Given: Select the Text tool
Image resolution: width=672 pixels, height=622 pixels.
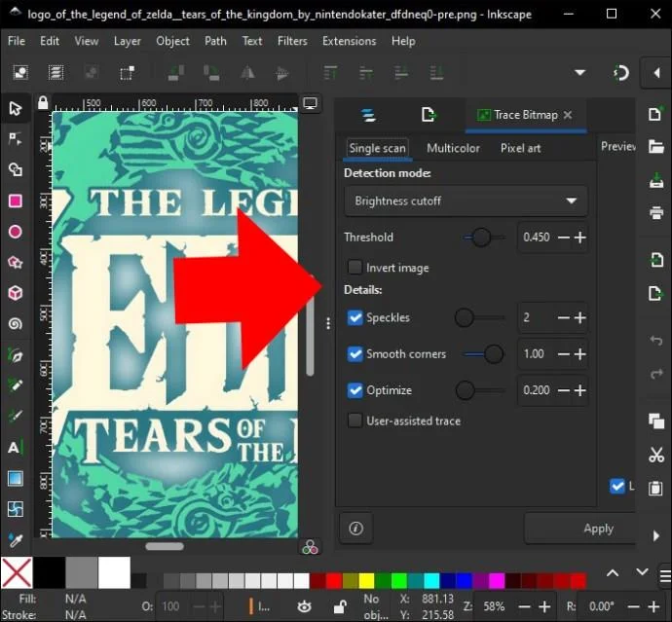Looking at the screenshot, I should click(16, 447).
